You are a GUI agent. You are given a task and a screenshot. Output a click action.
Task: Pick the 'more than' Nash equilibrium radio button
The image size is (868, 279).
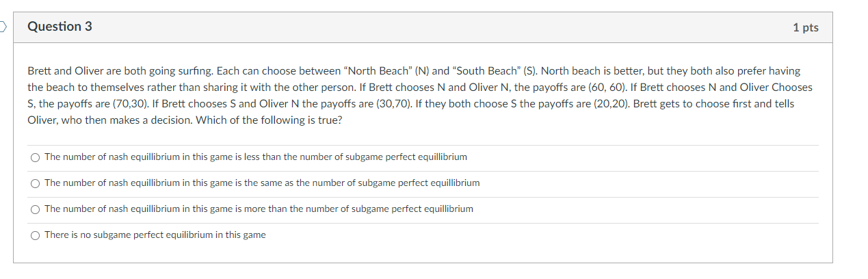point(35,209)
